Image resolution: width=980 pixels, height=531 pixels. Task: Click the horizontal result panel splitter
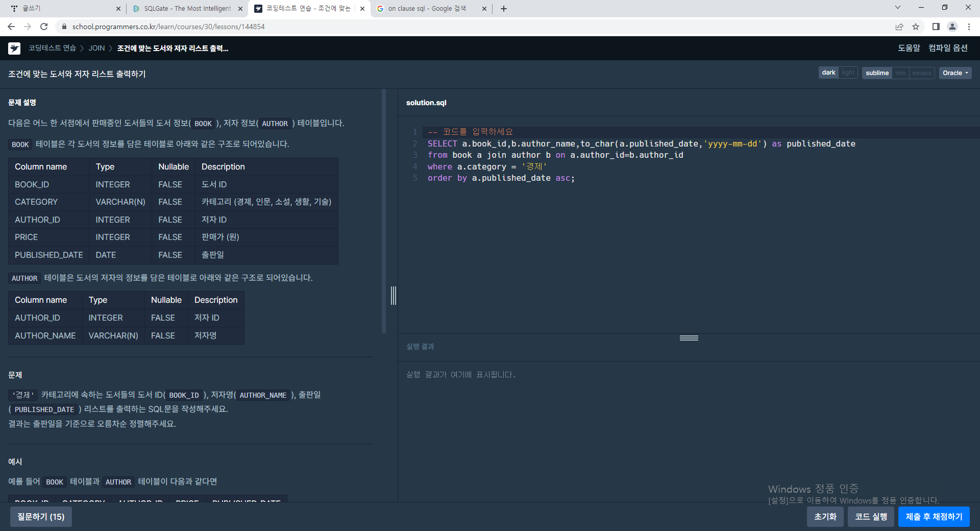tap(689, 338)
